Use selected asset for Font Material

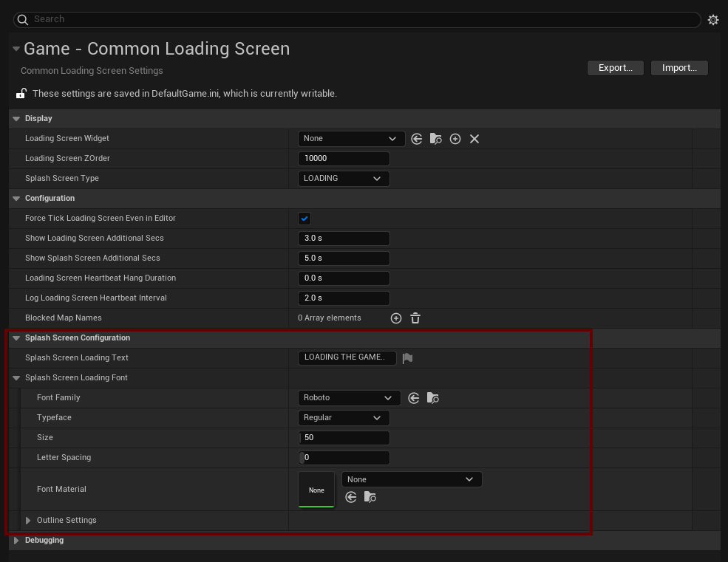tap(351, 498)
